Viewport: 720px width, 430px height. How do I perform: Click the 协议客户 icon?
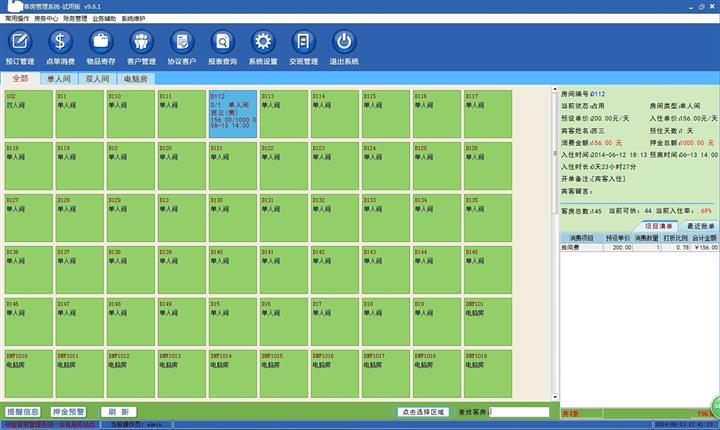click(182, 46)
